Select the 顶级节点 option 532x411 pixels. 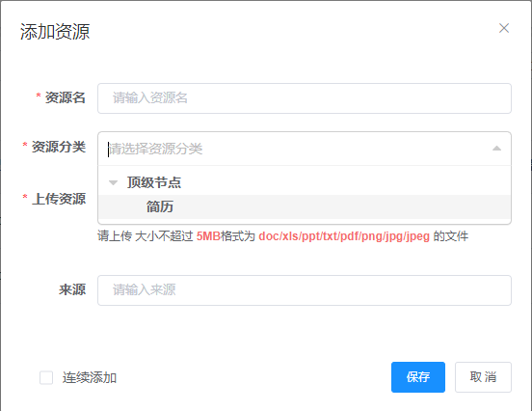(x=154, y=182)
